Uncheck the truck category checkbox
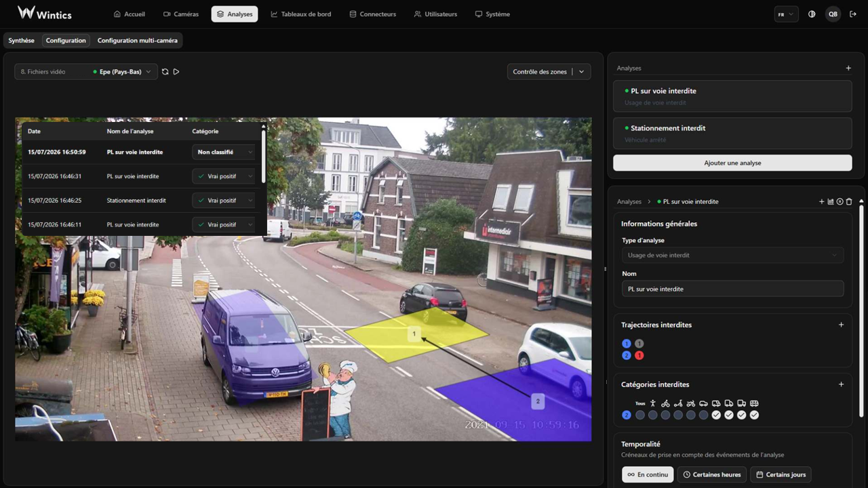 point(729,415)
